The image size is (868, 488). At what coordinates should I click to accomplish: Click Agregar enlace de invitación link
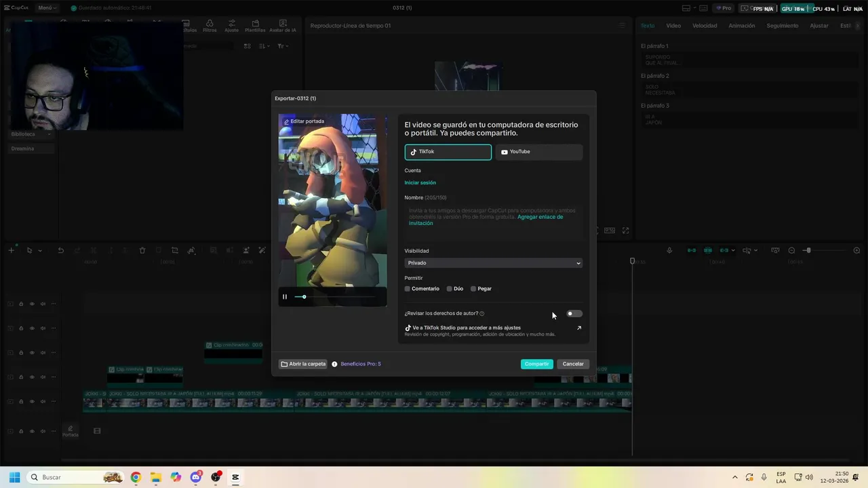[486, 220]
